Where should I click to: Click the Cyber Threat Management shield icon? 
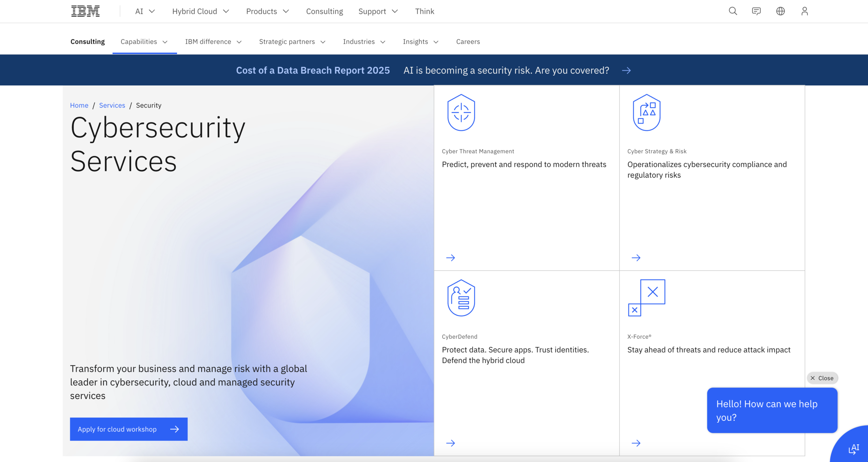[461, 112]
